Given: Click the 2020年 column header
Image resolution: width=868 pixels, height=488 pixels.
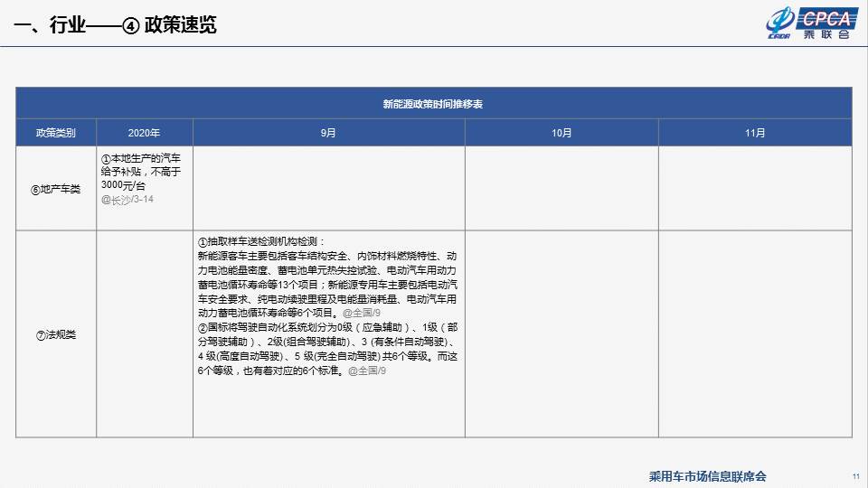Looking at the screenshot, I should click(145, 133).
